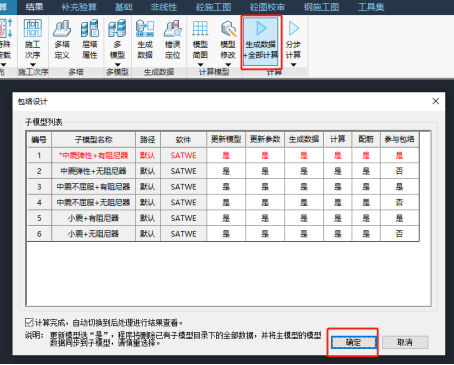Select the 小震+无阻尼器 sub-model name
This screenshot has height=365, width=454.
tap(94, 234)
